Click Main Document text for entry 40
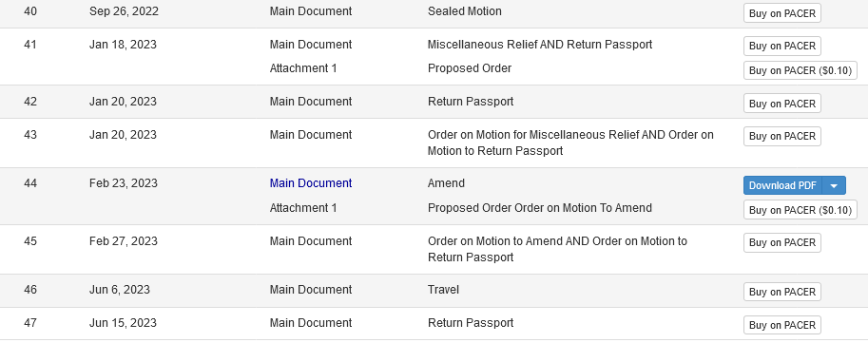 coord(311,11)
